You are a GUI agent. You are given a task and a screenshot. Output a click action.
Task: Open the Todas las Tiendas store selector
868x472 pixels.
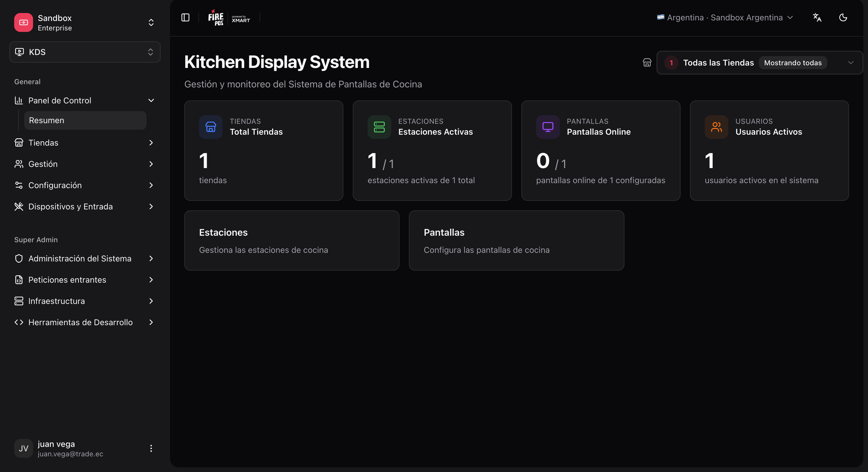[x=759, y=63]
